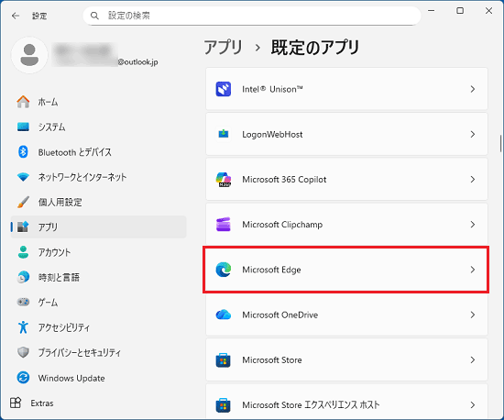Open Microsoft OneDrive entry
The image size is (504, 420).
click(346, 315)
